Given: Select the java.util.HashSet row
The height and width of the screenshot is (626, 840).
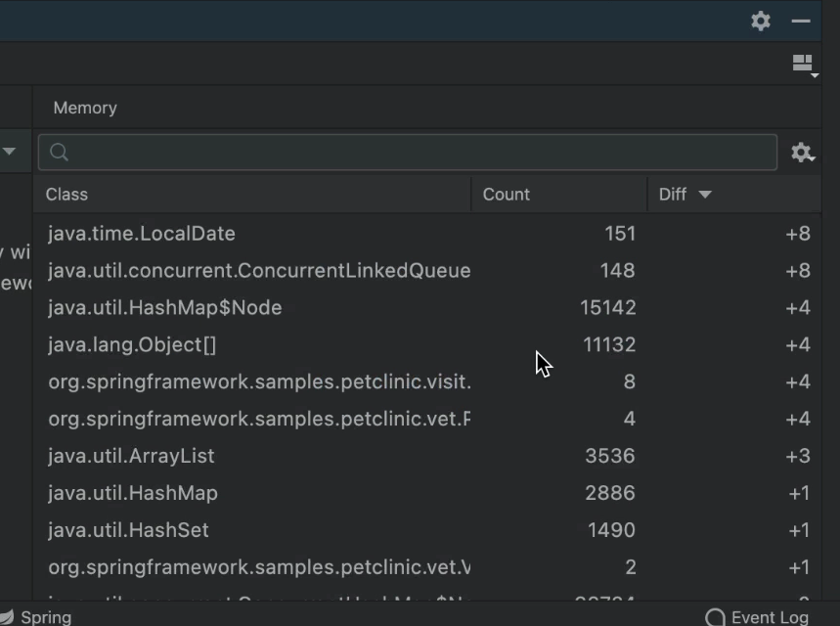Looking at the screenshot, I should tap(128, 531).
